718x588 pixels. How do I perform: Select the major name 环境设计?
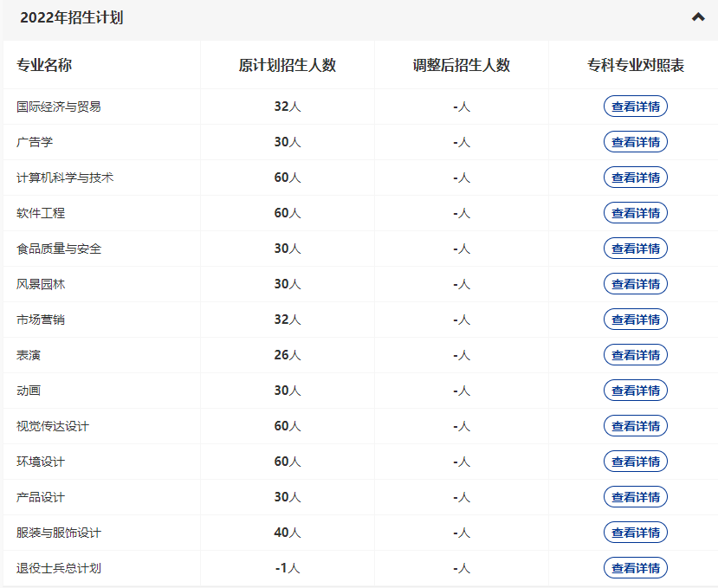41,462
